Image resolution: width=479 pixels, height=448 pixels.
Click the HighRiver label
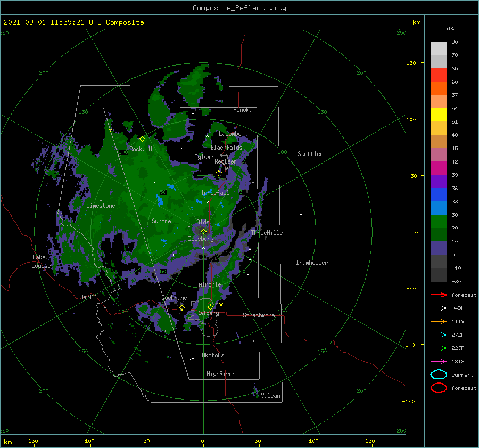pos(221,374)
